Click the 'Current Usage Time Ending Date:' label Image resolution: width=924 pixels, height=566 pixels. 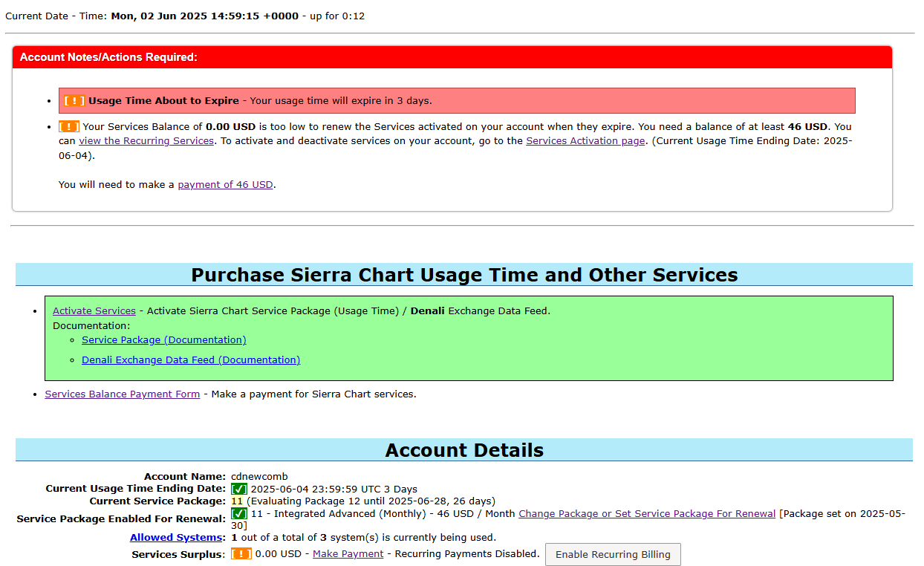click(x=135, y=488)
